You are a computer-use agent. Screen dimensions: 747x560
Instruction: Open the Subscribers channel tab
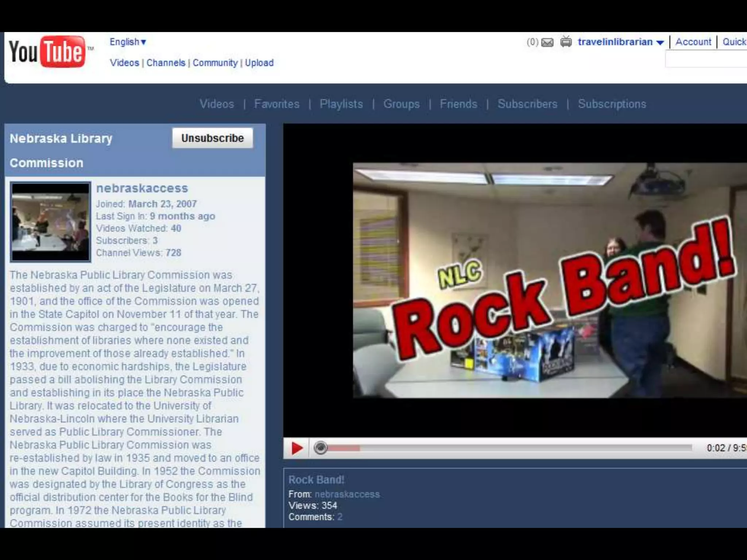(527, 104)
